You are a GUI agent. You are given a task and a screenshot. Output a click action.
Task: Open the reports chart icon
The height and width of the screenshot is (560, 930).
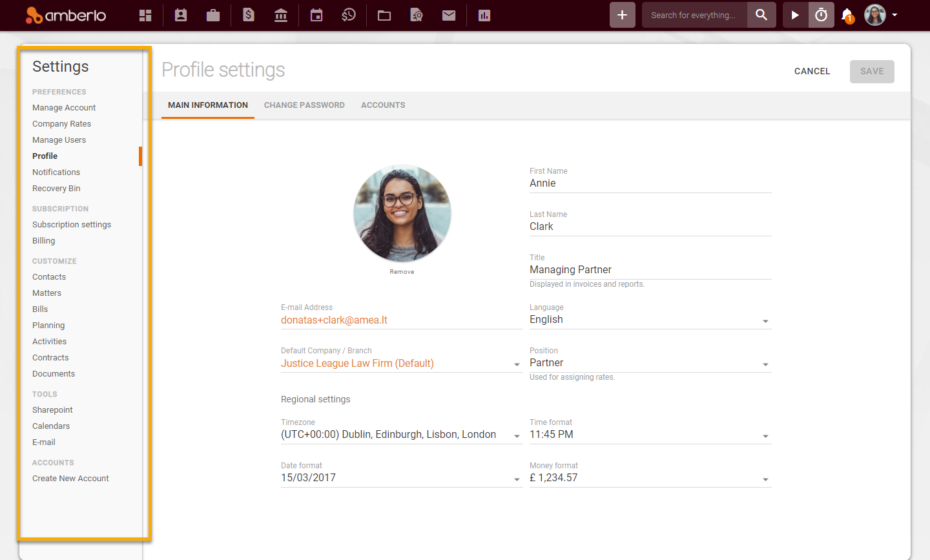pos(484,15)
